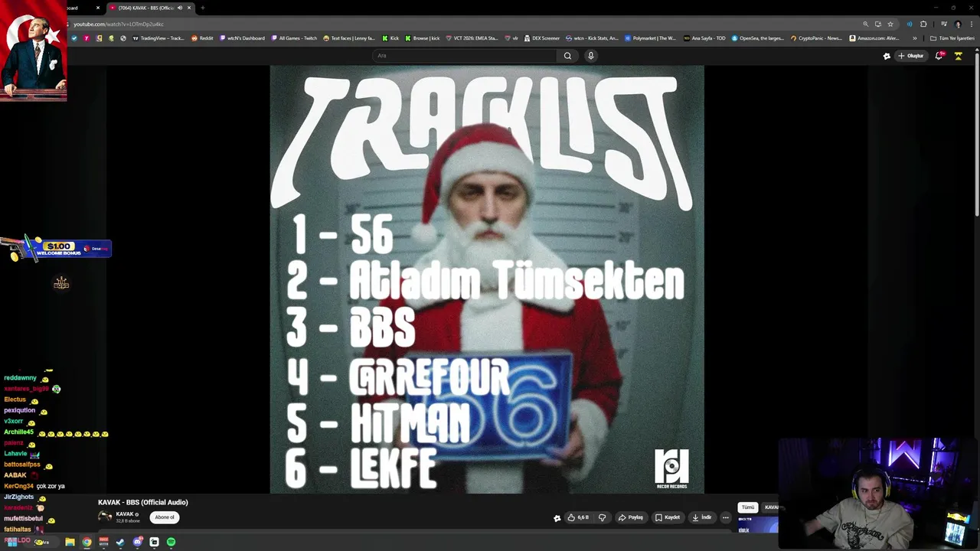Bookmark this page with the star icon
The image size is (980, 551).
click(x=890, y=24)
